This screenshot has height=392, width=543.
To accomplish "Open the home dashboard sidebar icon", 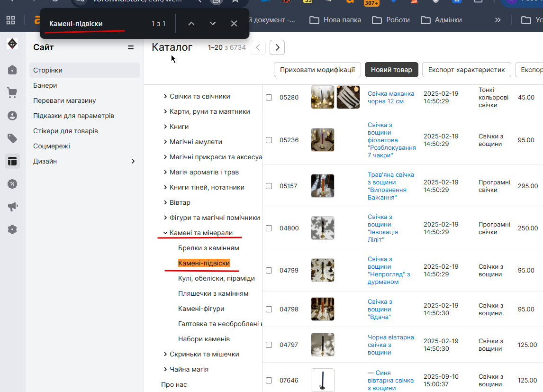I will point(12,70).
